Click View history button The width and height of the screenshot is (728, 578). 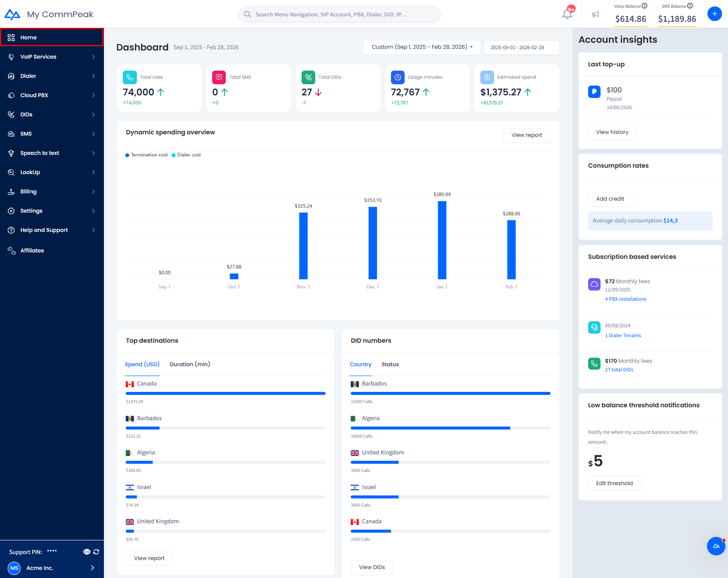[x=612, y=132]
